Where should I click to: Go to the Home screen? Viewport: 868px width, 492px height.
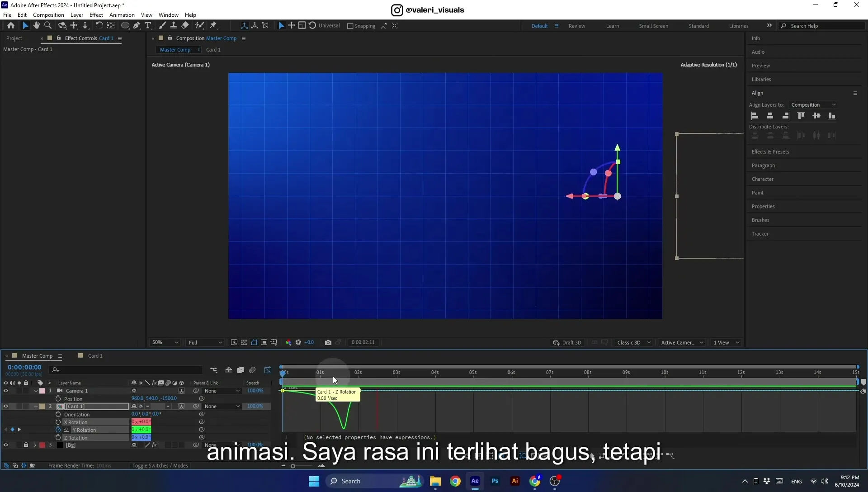coord(11,26)
